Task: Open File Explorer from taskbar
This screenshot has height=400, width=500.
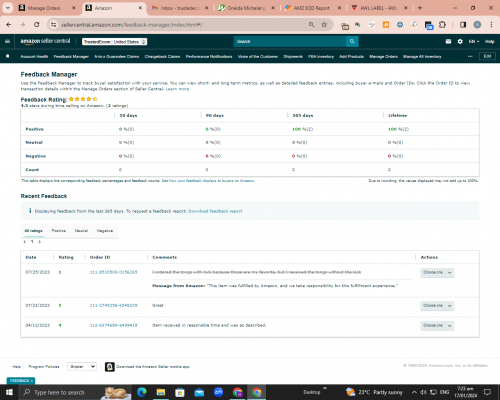Action: pyautogui.click(x=161, y=392)
